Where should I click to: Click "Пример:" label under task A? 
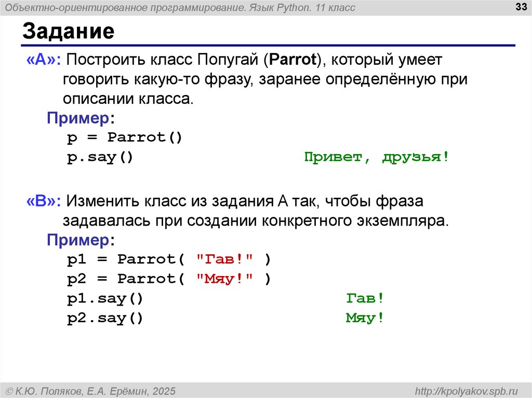[x=78, y=118]
